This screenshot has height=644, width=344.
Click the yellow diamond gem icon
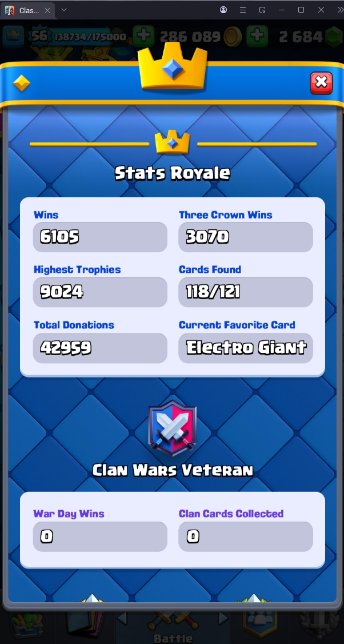pos(21,83)
